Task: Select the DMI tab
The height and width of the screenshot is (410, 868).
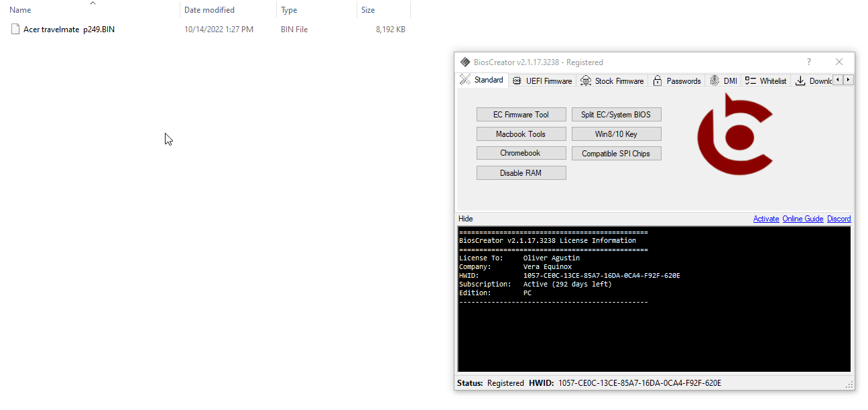Action: (723, 81)
